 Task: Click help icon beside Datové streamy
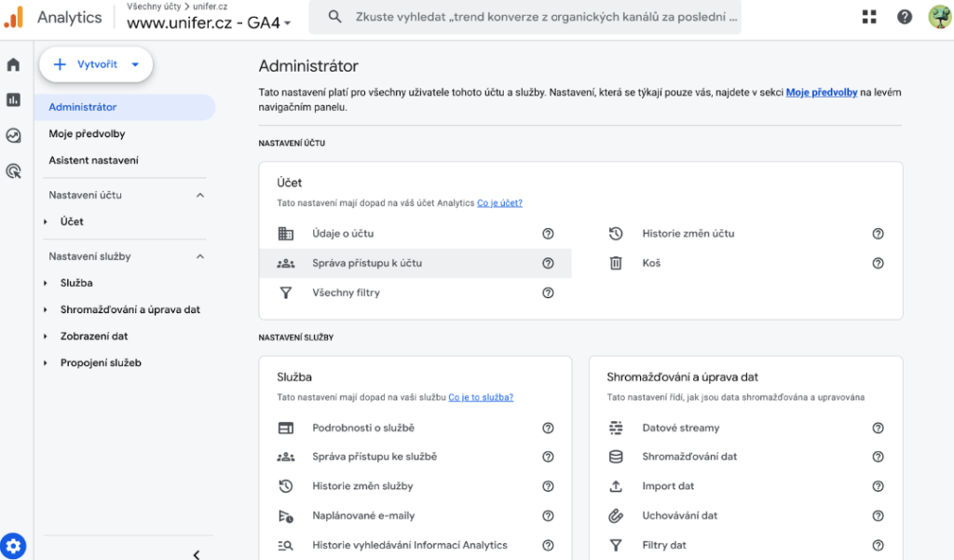point(878,428)
